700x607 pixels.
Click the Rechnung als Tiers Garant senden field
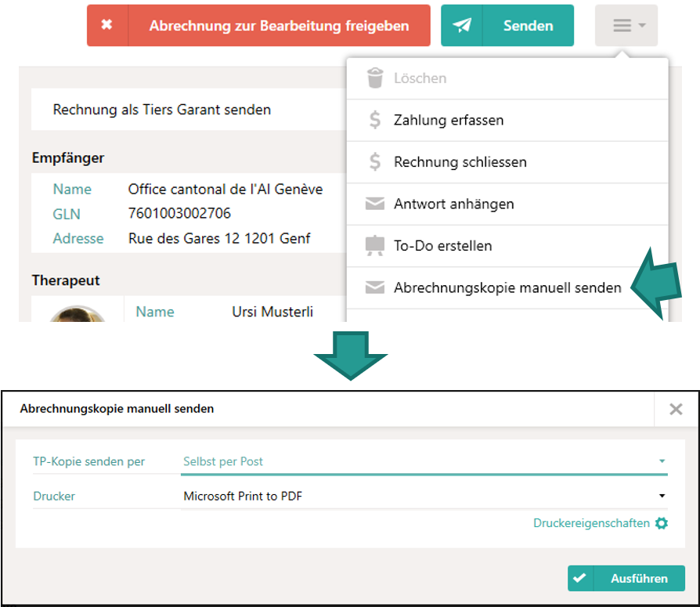click(x=162, y=110)
